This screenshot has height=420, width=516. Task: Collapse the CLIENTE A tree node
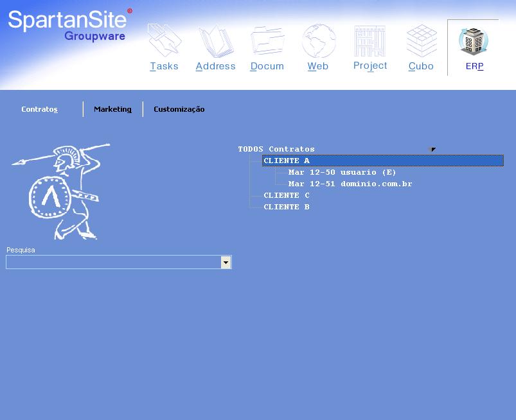tap(286, 161)
